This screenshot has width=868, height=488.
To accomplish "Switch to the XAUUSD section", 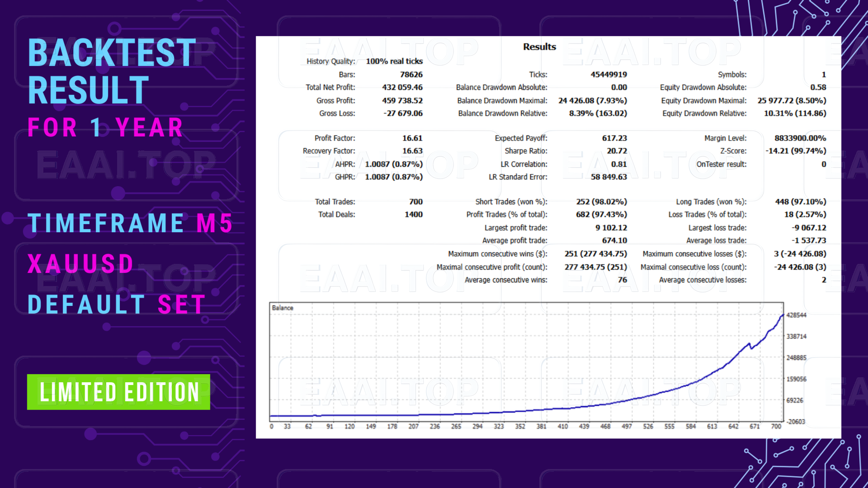I will point(79,263).
